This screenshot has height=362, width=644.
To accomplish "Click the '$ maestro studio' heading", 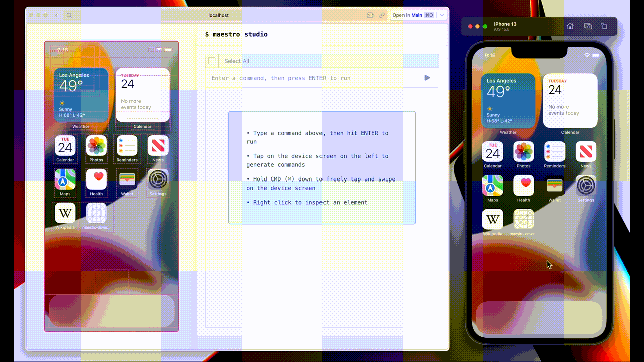I will click(x=236, y=34).
